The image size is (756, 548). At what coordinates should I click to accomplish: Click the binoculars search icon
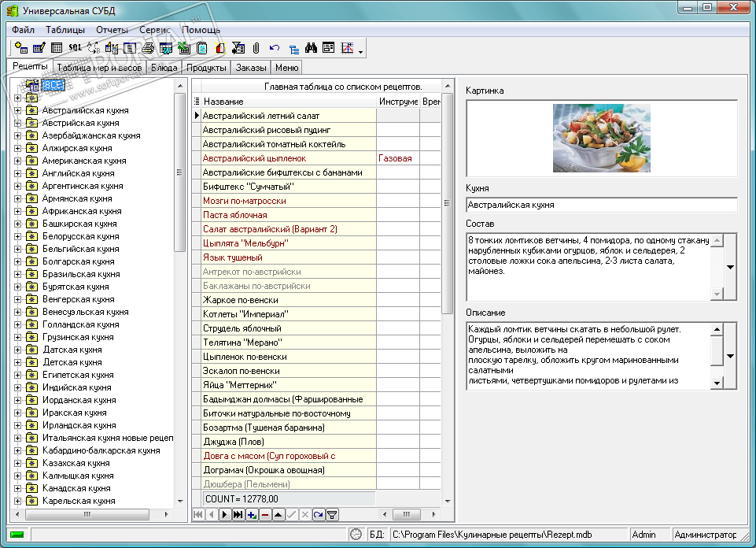pyautogui.click(x=311, y=48)
